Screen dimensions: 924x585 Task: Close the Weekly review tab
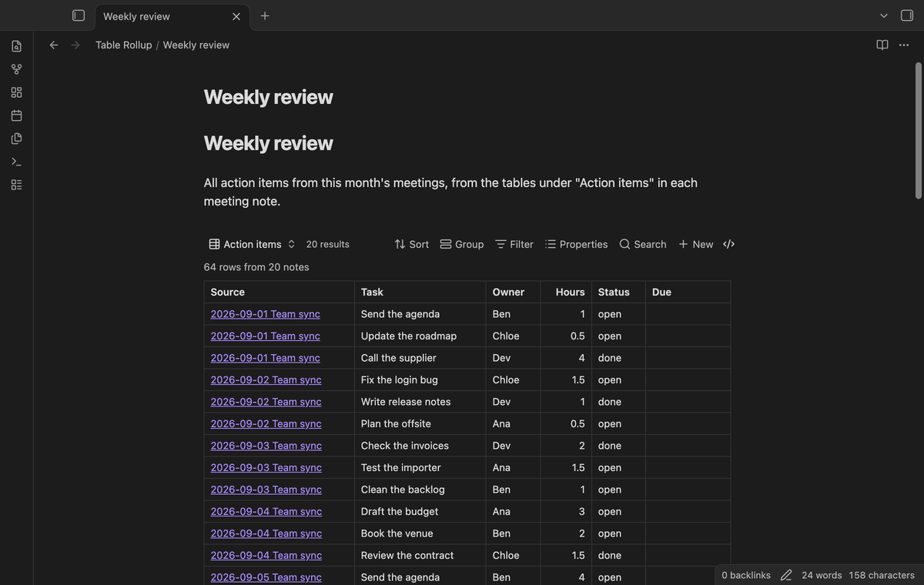coord(236,16)
